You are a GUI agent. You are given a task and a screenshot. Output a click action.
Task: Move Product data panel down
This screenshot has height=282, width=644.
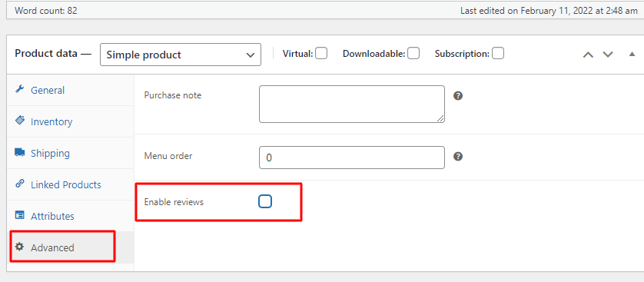(608, 55)
